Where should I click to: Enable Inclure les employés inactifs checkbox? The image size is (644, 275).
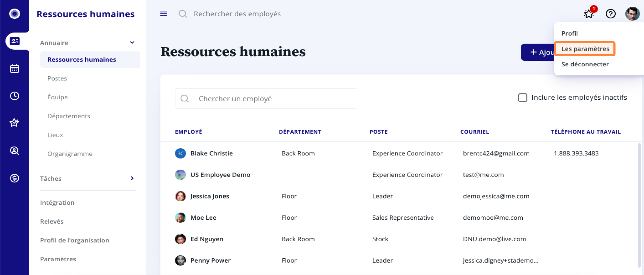(x=523, y=98)
